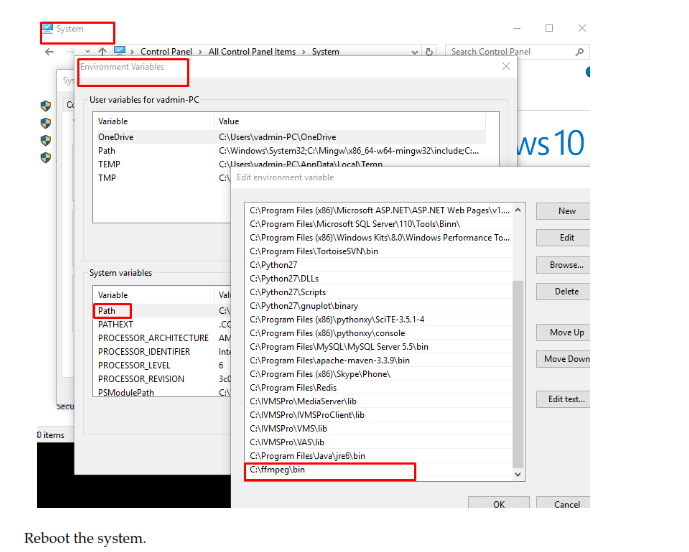The width and height of the screenshot is (689, 552).
Task: Select All Control Panel Items breadcrumb
Action: (252, 52)
